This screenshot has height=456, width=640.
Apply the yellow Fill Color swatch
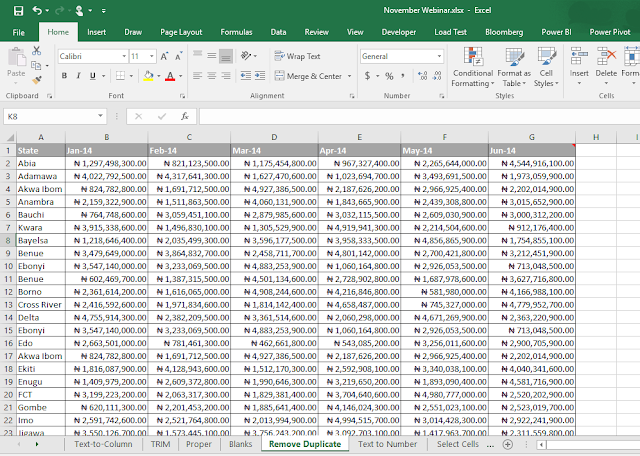149,76
